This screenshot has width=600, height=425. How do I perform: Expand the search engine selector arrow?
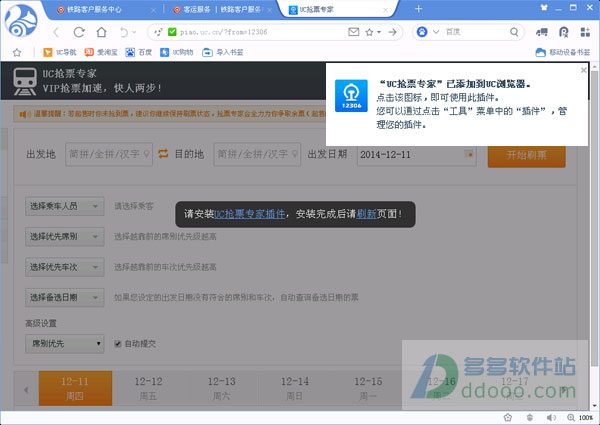click(435, 32)
